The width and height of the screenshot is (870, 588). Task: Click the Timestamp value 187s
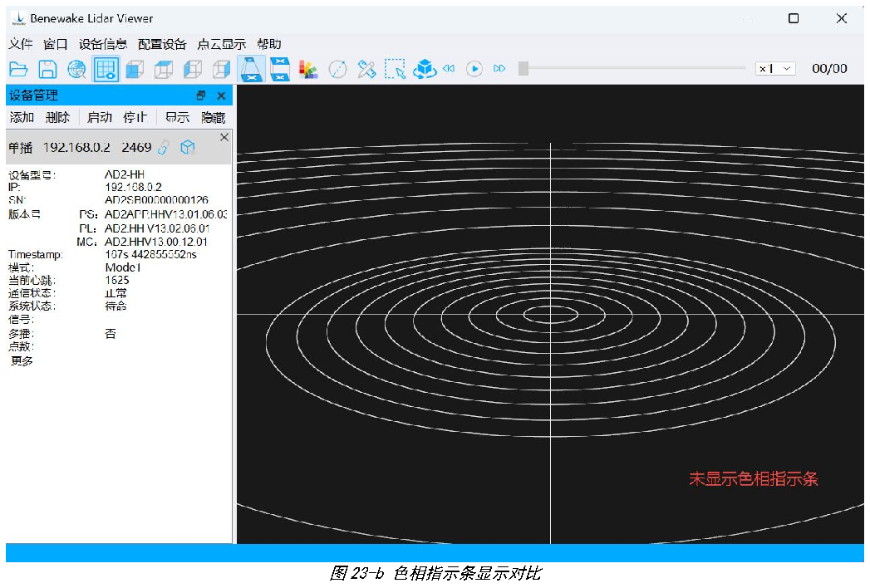click(x=151, y=255)
